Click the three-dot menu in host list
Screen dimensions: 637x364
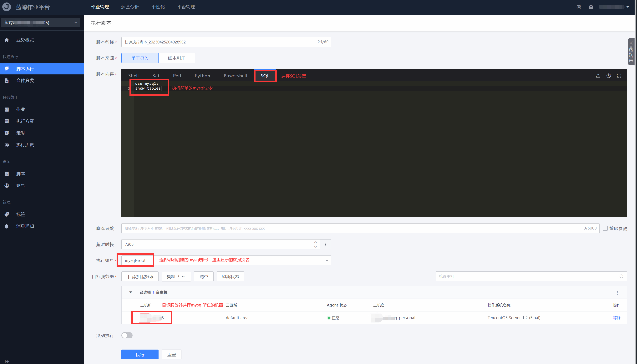click(617, 293)
